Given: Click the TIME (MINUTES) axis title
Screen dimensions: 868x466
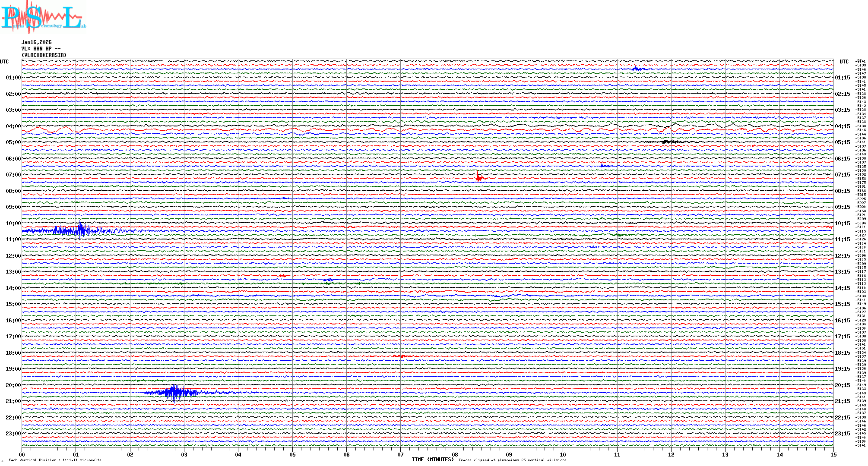Looking at the screenshot, I should (432, 460).
